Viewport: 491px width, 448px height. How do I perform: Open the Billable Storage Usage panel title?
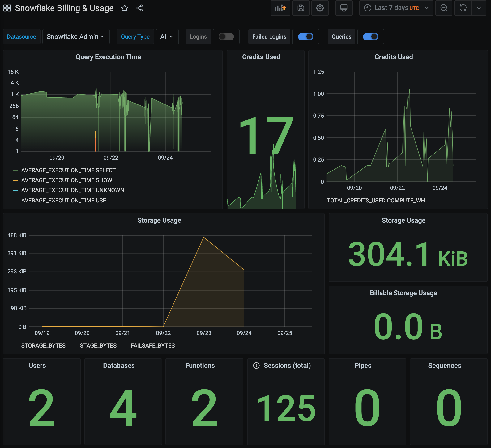pos(403,293)
